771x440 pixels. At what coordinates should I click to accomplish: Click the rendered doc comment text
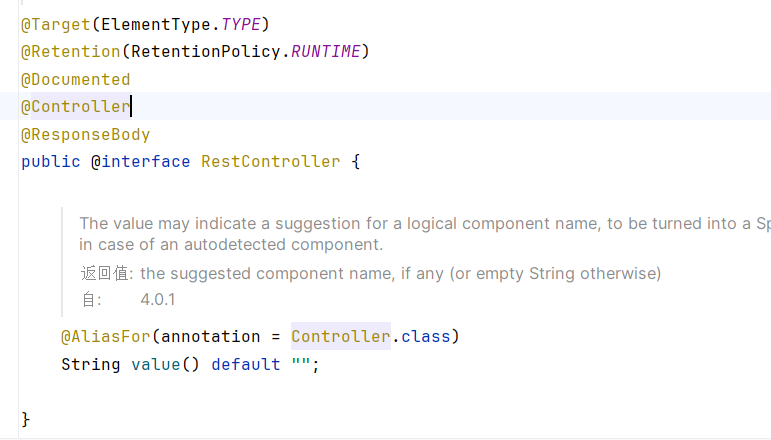425,234
